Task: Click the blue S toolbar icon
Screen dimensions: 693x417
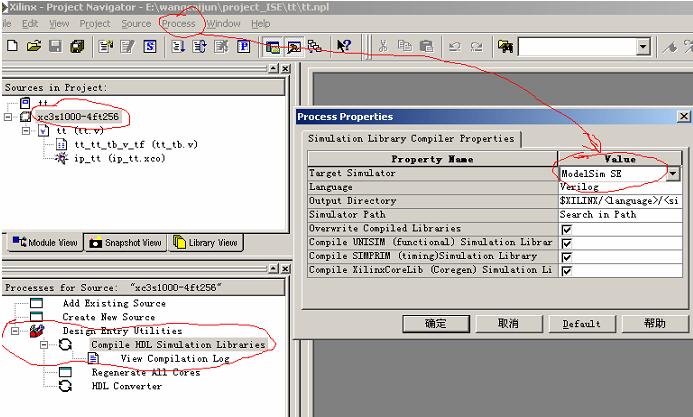Action: [150, 46]
